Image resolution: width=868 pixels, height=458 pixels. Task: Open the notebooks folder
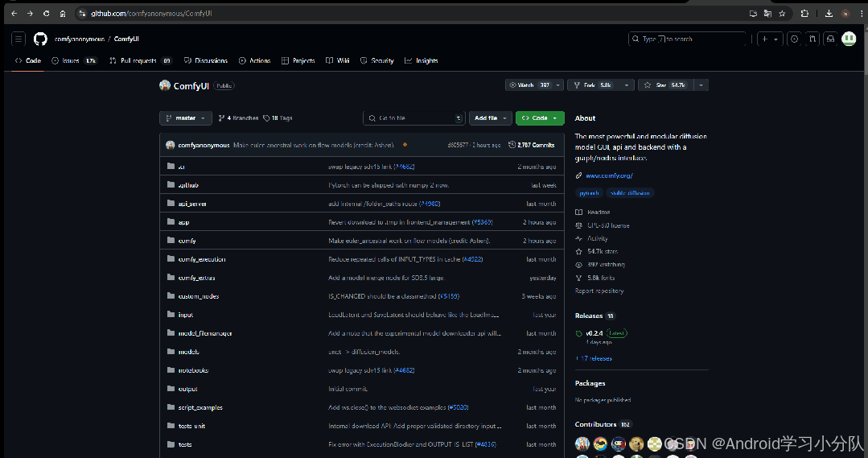(x=193, y=370)
